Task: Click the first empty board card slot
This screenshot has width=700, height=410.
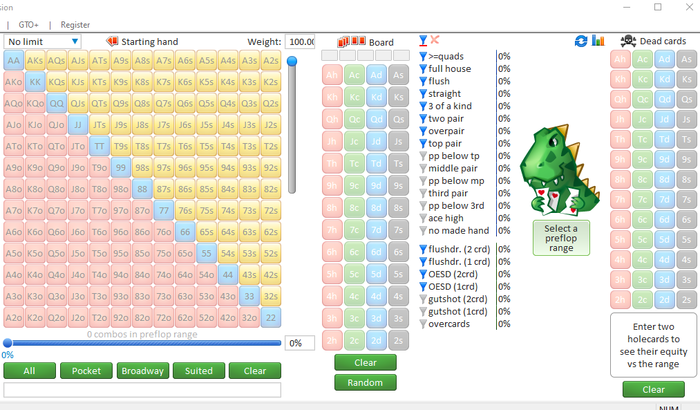Action: (329, 55)
